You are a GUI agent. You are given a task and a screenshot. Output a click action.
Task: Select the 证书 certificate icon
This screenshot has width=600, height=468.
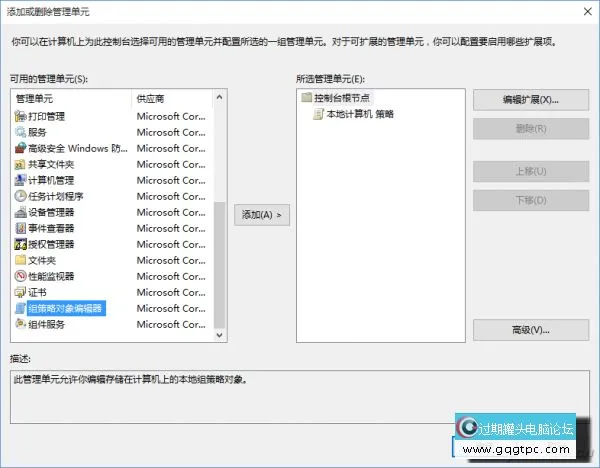[20, 292]
